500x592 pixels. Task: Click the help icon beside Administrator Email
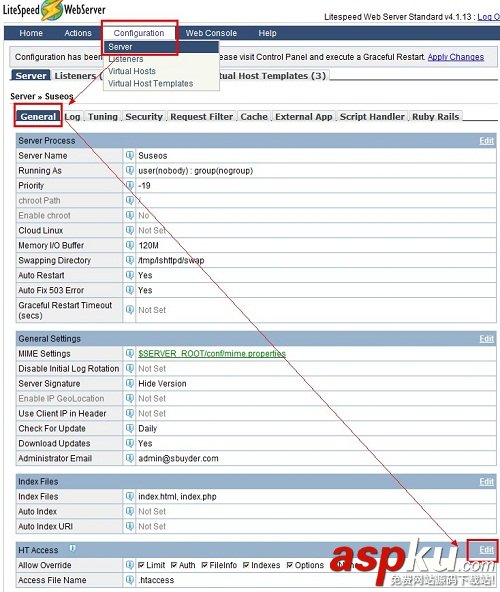coord(130,458)
